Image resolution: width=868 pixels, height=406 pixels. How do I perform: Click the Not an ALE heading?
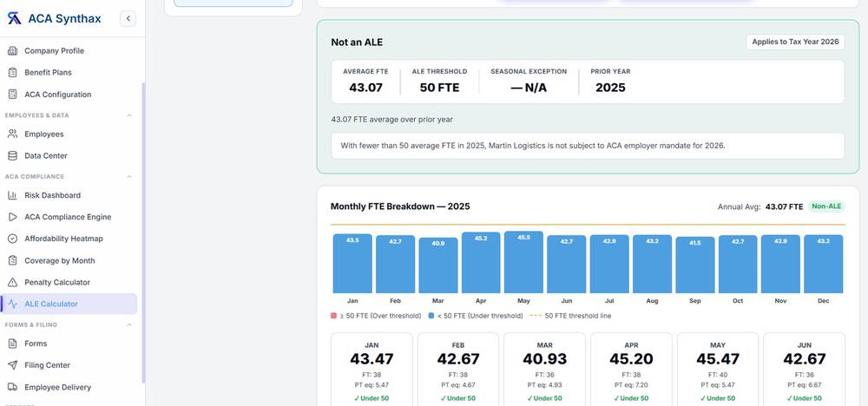pos(357,42)
